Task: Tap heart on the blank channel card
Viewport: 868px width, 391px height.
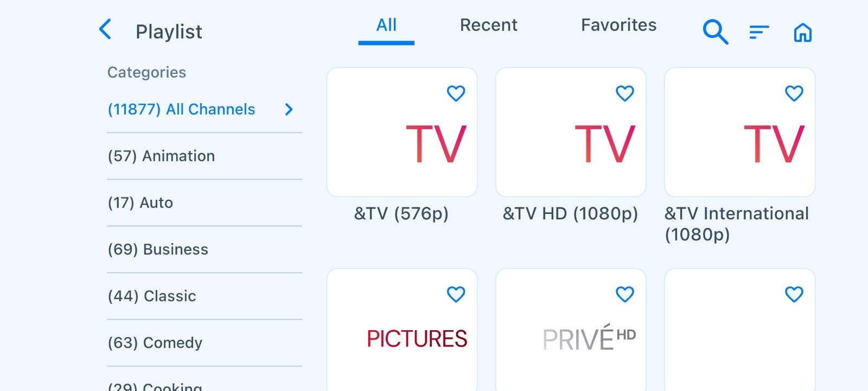Action: (794, 294)
